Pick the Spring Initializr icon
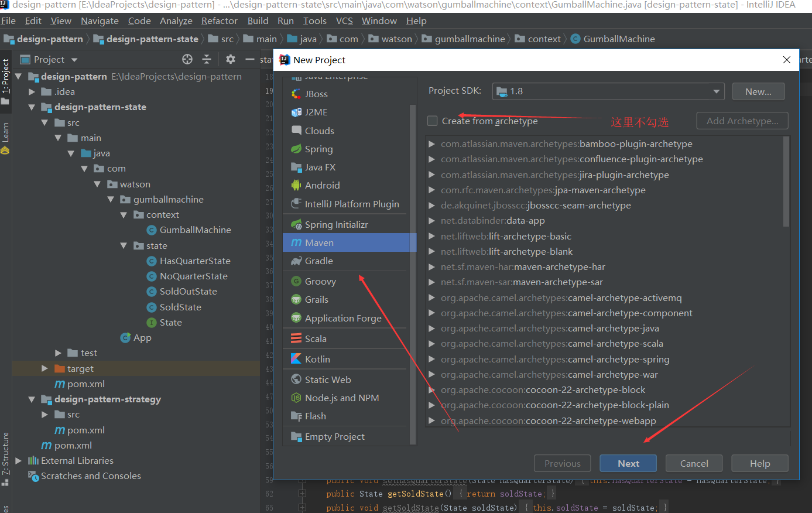 (x=296, y=224)
